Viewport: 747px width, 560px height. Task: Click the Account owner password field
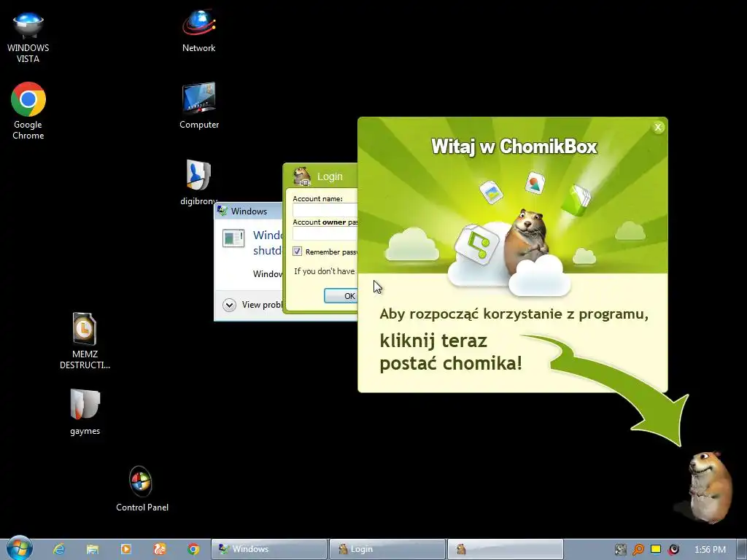click(x=325, y=233)
